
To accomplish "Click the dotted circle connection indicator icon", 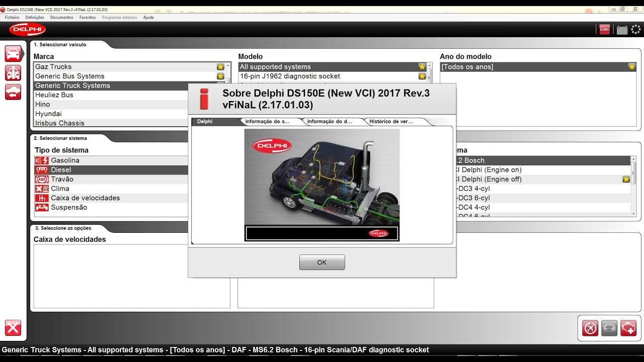I will [x=636, y=29].
